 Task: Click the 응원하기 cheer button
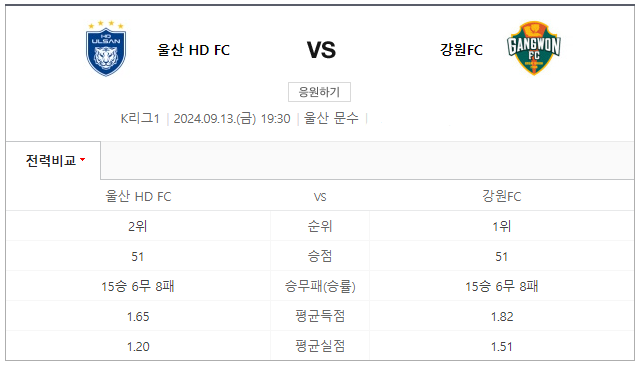coord(319,92)
